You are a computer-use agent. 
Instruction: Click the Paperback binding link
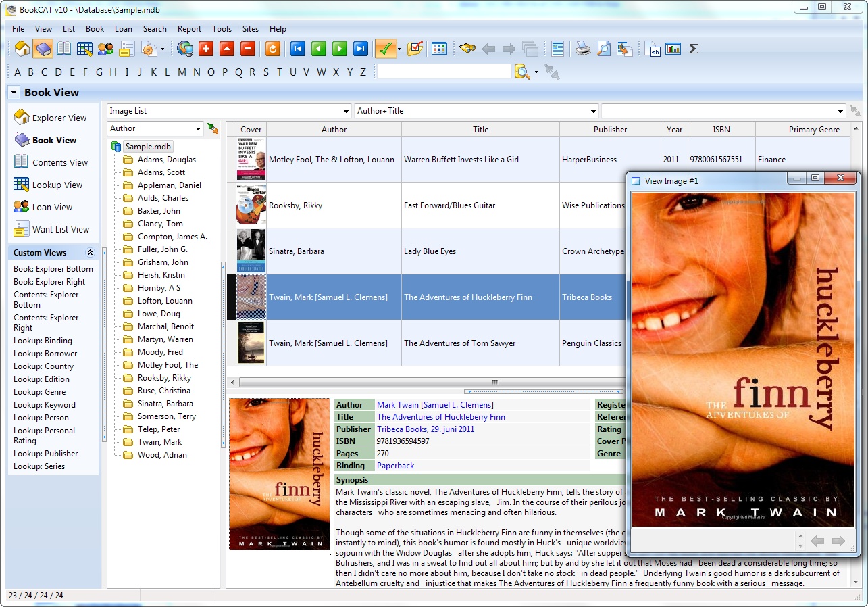tap(395, 466)
